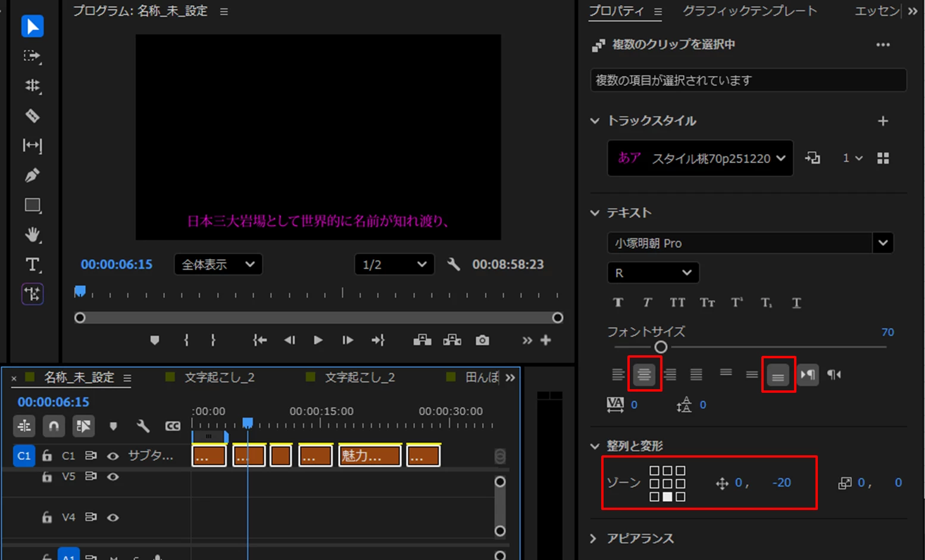Viewport: 925px width, 560px height.
Task: Toggle faux italic text style
Action: coord(647,302)
